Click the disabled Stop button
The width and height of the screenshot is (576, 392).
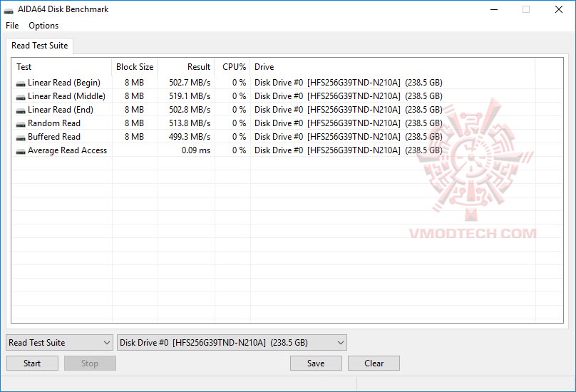[x=90, y=363]
